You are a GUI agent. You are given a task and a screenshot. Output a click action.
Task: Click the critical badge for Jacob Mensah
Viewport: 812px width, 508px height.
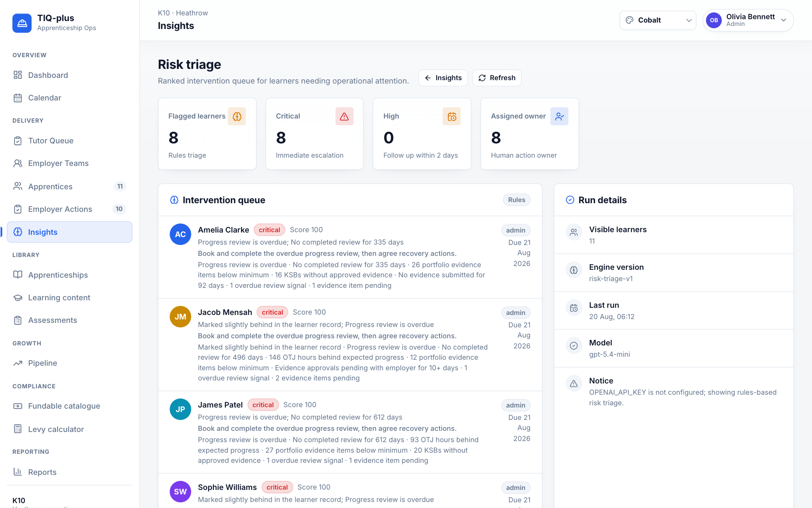[272, 312]
